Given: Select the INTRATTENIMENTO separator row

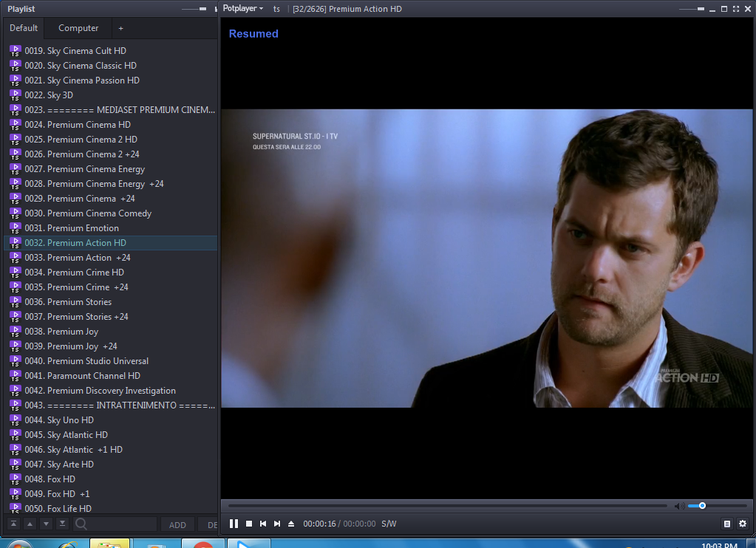Looking at the screenshot, I should click(110, 405).
